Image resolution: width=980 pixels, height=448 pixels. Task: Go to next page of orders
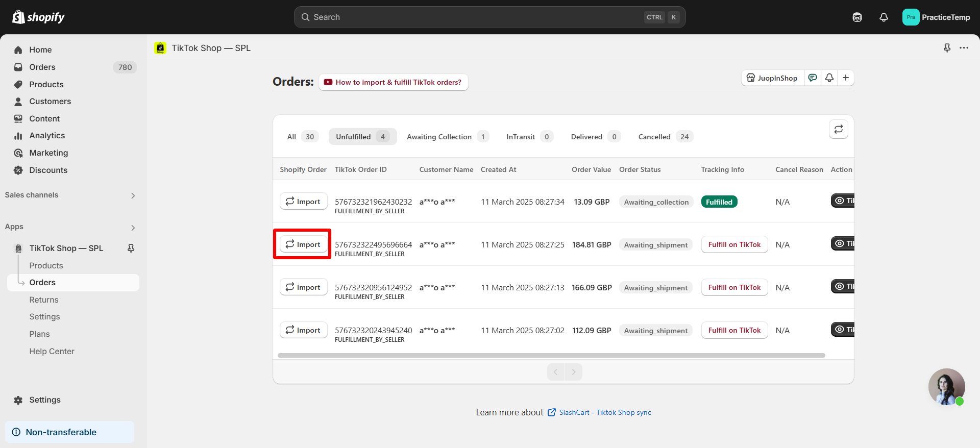point(573,372)
